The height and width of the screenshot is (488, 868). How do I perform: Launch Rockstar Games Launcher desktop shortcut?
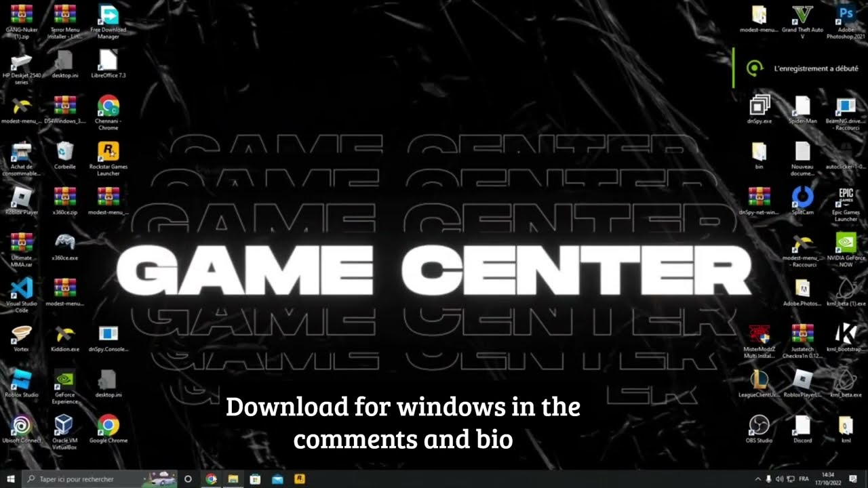tap(108, 159)
